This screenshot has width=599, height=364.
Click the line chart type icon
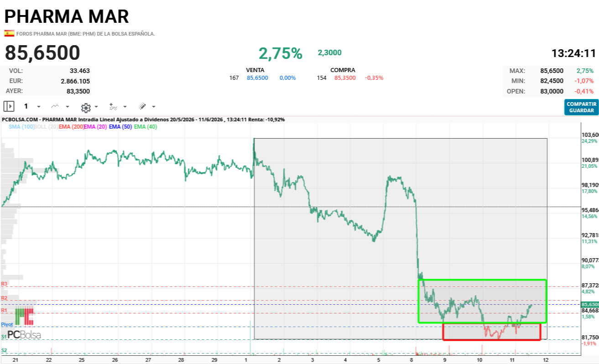(x=55, y=106)
